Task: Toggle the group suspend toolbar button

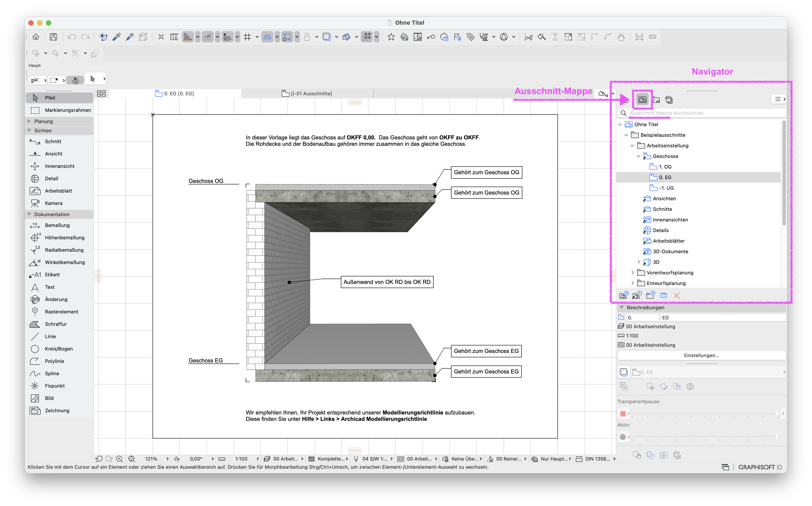Action: [x=367, y=37]
